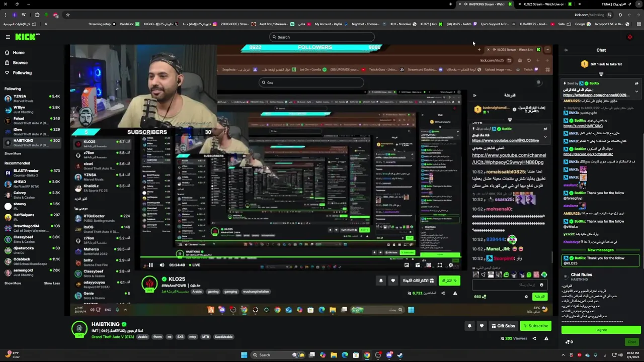Collapse the chat panel
The height and width of the screenshot is (362, 644).
[566, 50]
